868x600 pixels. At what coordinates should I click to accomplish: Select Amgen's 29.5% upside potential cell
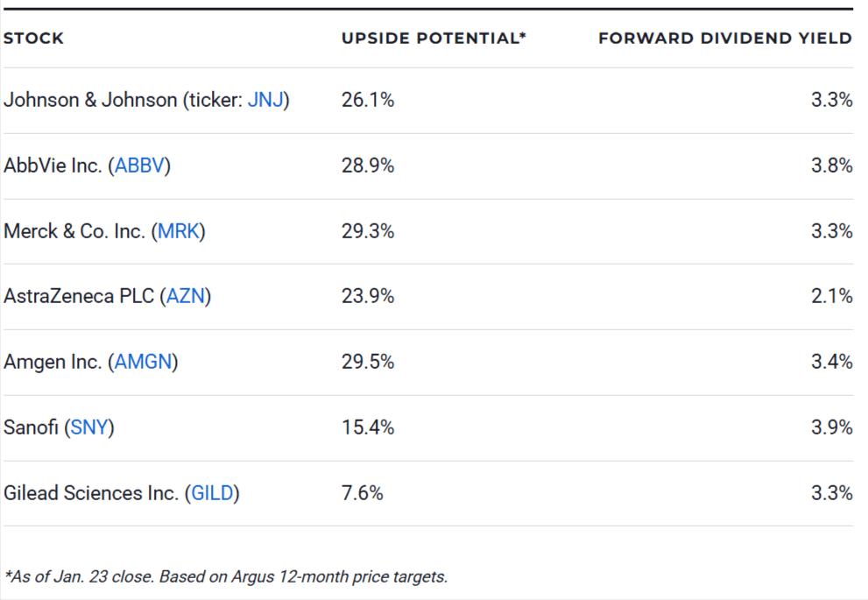click(x=368, y=362)
